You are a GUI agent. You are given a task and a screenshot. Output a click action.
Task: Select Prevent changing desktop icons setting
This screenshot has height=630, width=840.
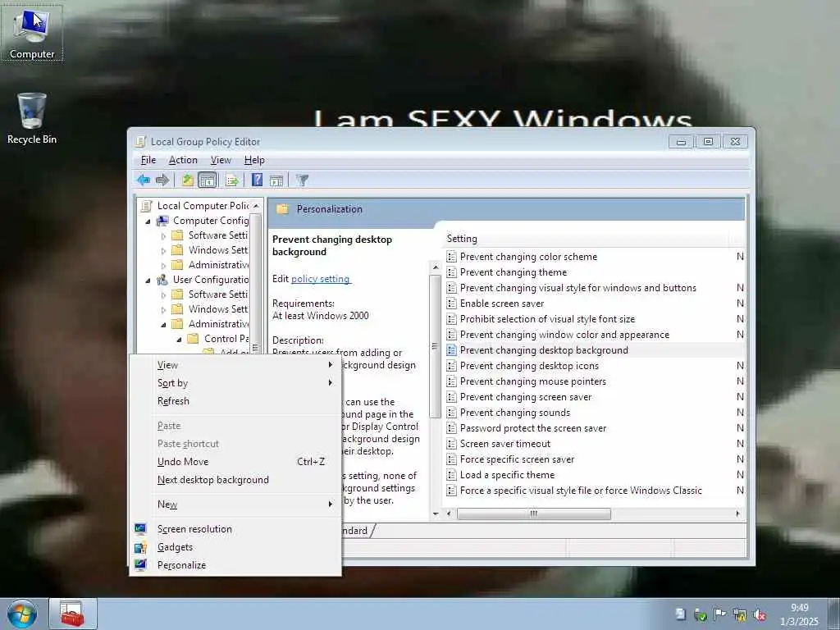pos(529,365)
